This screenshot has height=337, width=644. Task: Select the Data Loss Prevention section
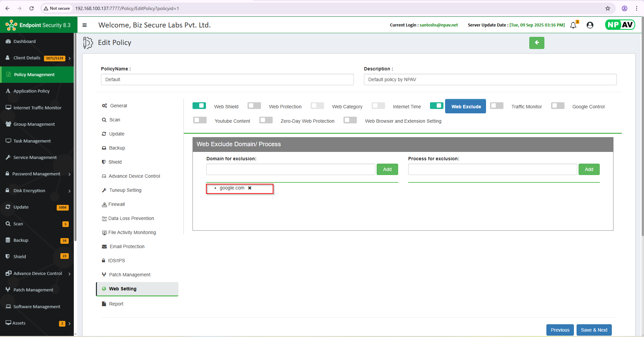tap(131, 219)
